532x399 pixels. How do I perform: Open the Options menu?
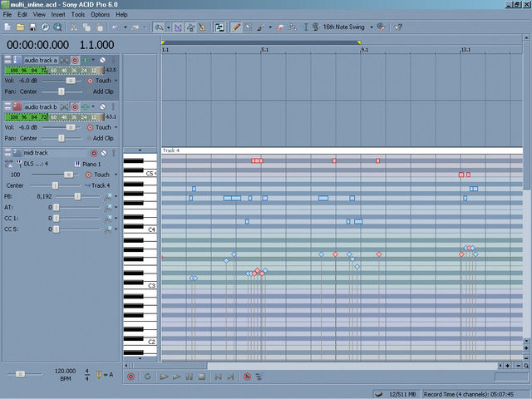tap(101, 15)
